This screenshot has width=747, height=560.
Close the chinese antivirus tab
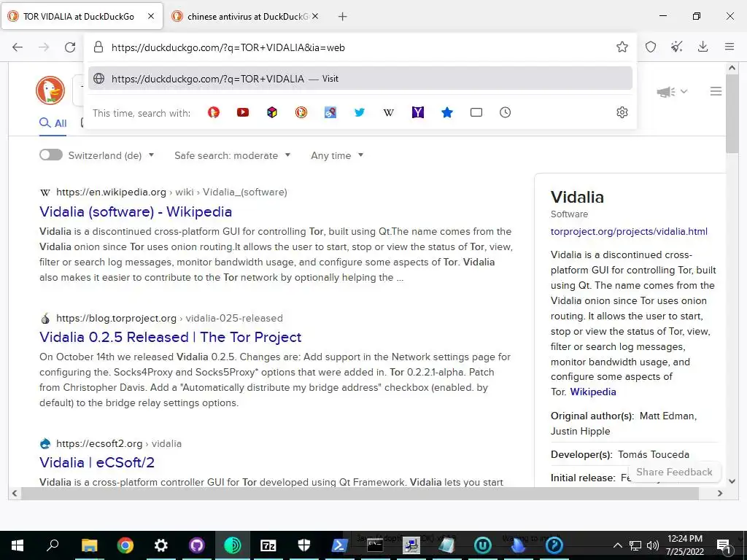[315, 16]
